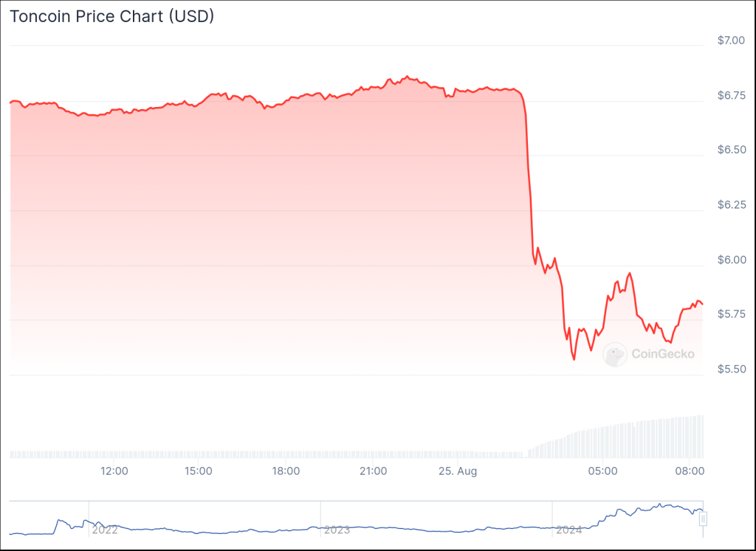Click the 05:00 time axis label

click(x=602, y=471)
